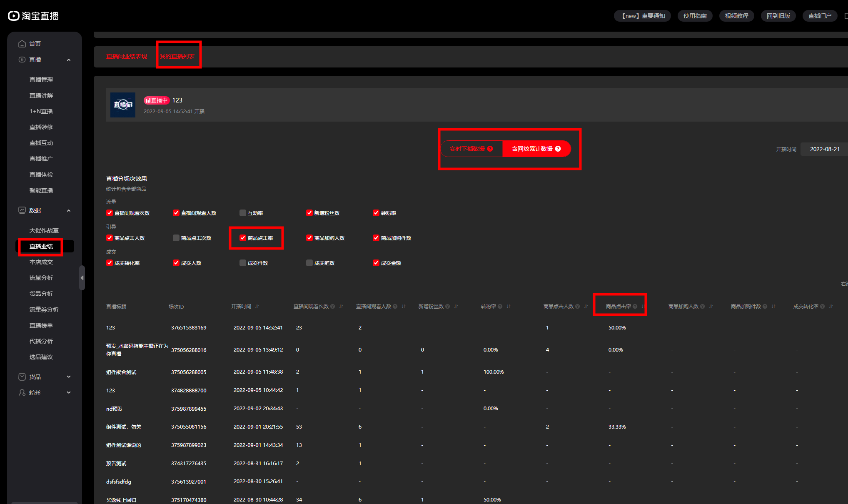Sort by 商品加购人数 using sort icon
The width and height of the screenshot is (848, 504).
pos(711,307)
